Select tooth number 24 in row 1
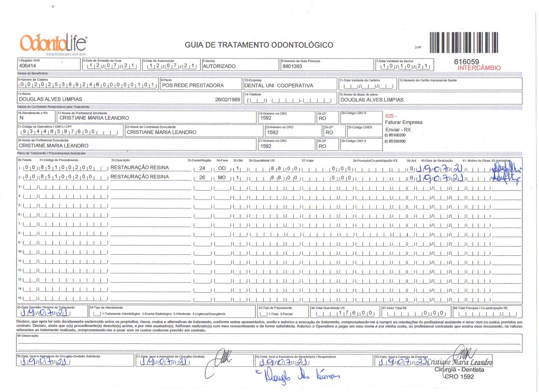The height and width of the screenshot is (392, 539). point(202,168)
